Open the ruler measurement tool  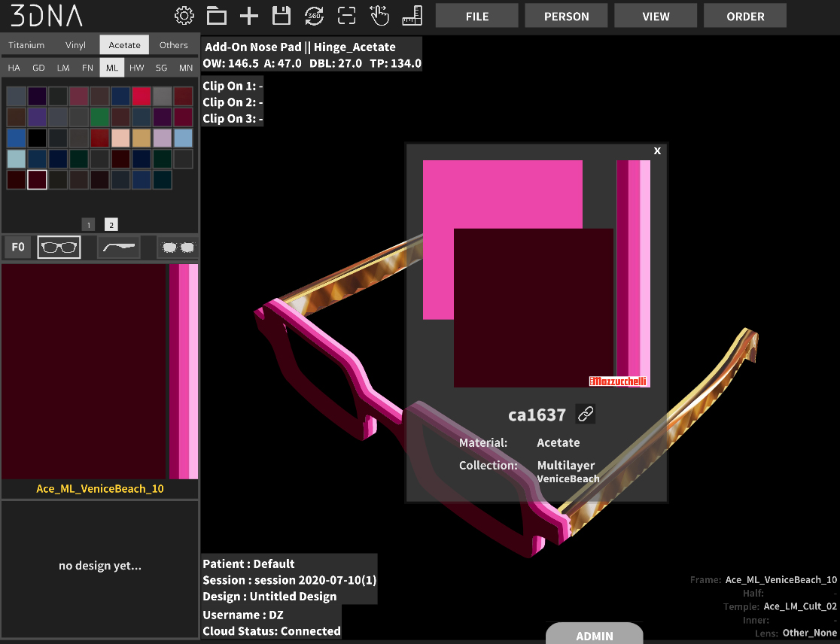point(412,16)
